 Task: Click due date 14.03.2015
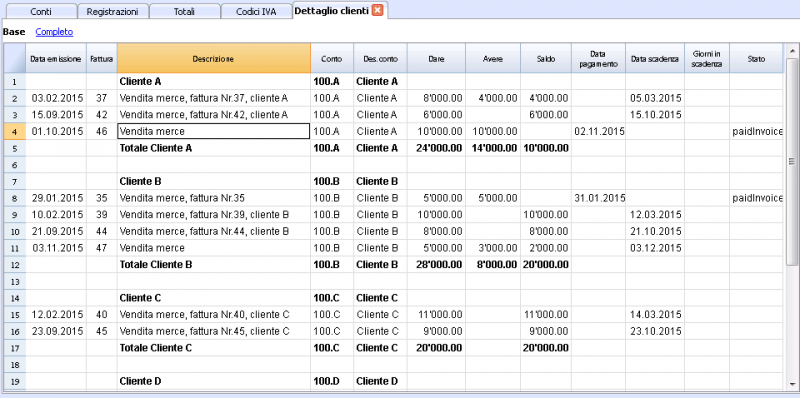(x=655, y=314)
